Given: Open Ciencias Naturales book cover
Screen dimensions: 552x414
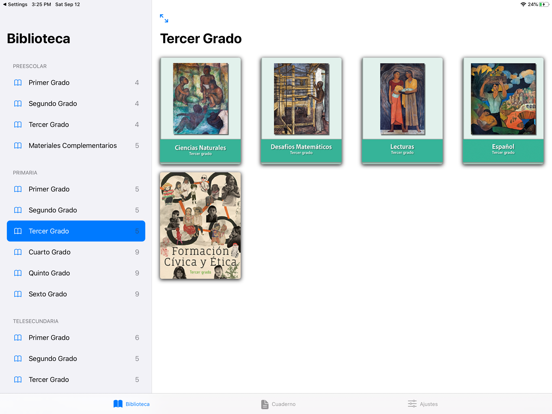Looking at the screenshot, I should pos(200,111).
